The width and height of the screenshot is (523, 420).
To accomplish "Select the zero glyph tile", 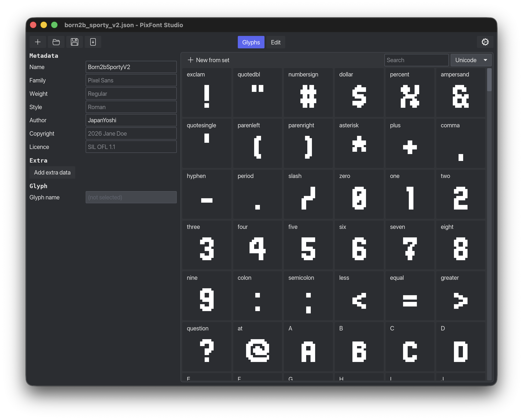I will [x=359, y=194].
